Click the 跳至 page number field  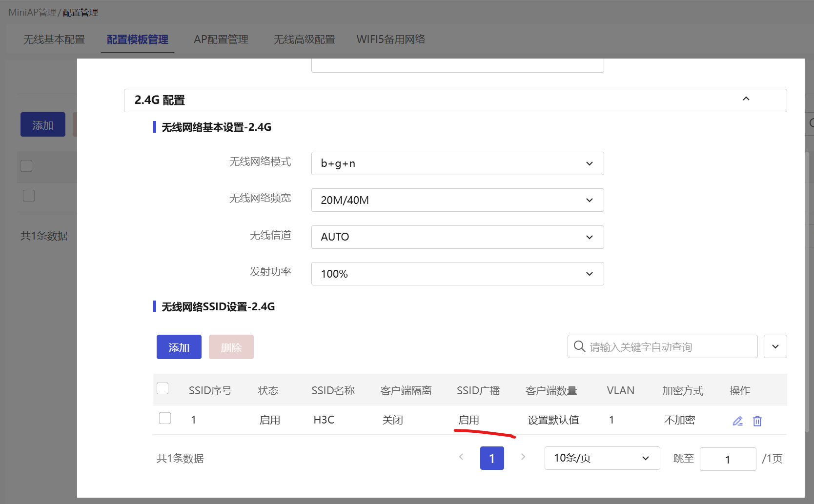[727, 459]
